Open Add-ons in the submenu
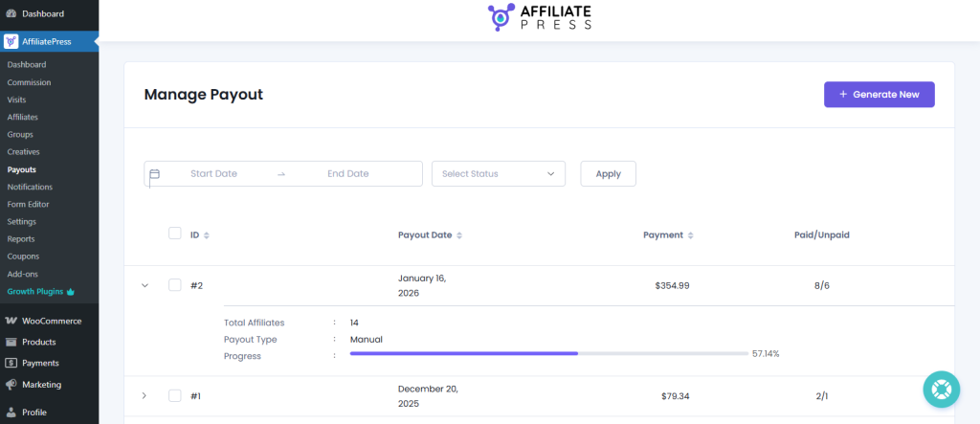Screen dimensions: 980x424 point(23,274)
